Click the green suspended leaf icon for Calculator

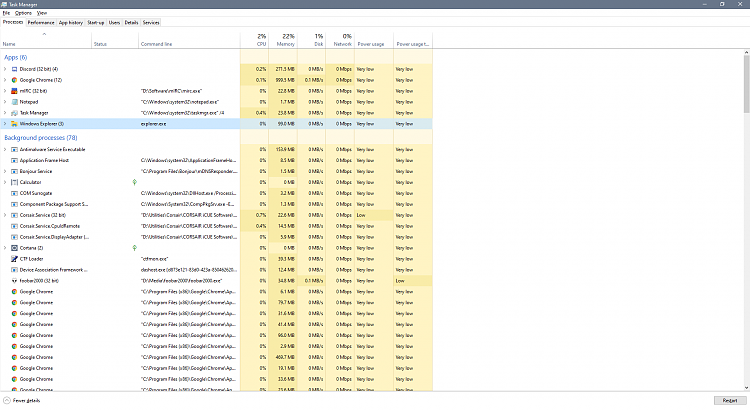point(134,182)
